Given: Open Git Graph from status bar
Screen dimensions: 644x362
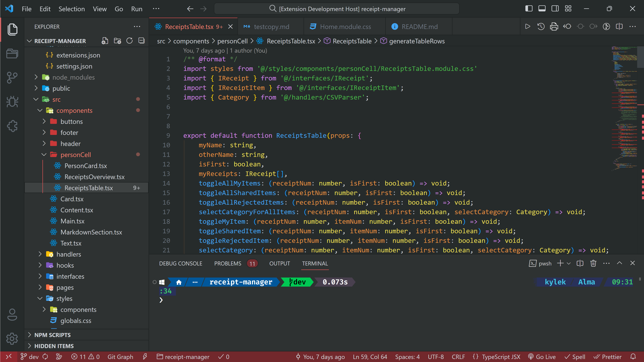Looking at the screenshot, I should (x=120, y=357).
